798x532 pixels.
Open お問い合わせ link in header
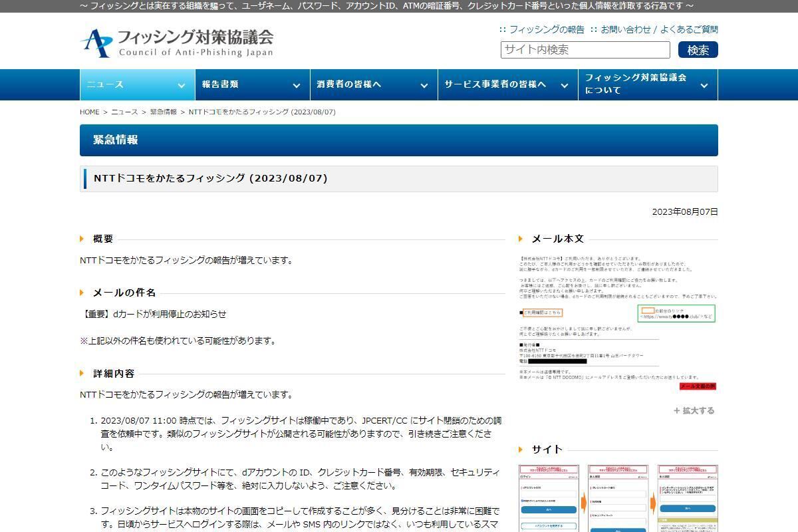tap(626, 29)
